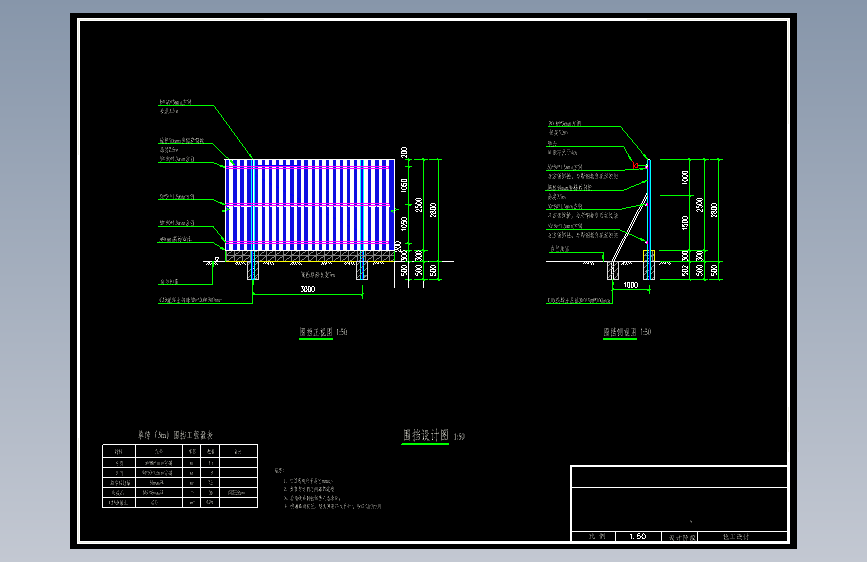
Task: Click the red marker on the side view post
Action: point(635,165)
